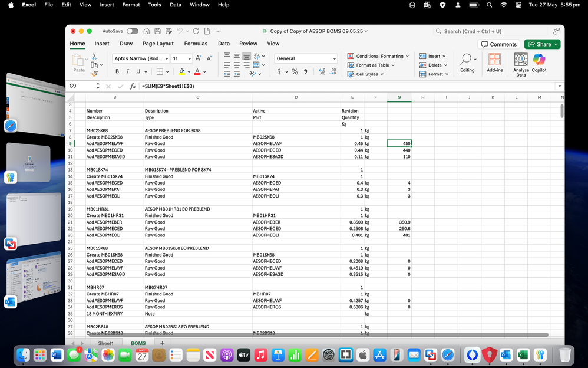Click the Redo arrow icon in title bar

[196, 31]
